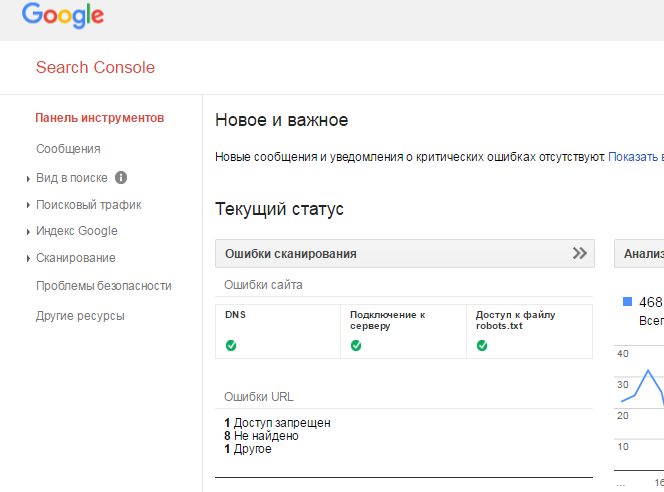
Task: Click the chart axis value 40
Action: pos(623,354)
